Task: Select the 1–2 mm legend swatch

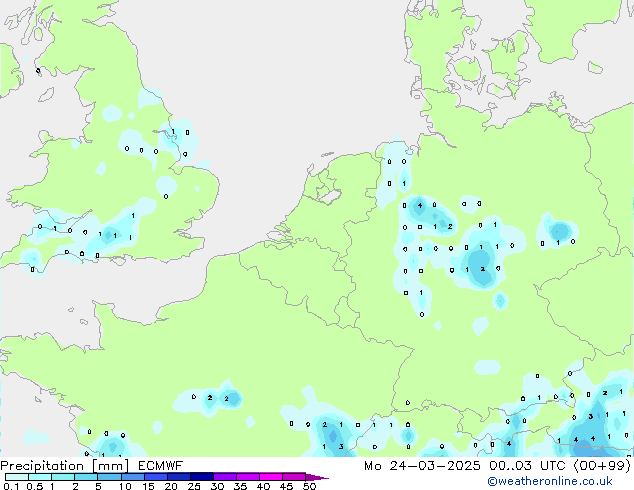Action: click(63, 477)
